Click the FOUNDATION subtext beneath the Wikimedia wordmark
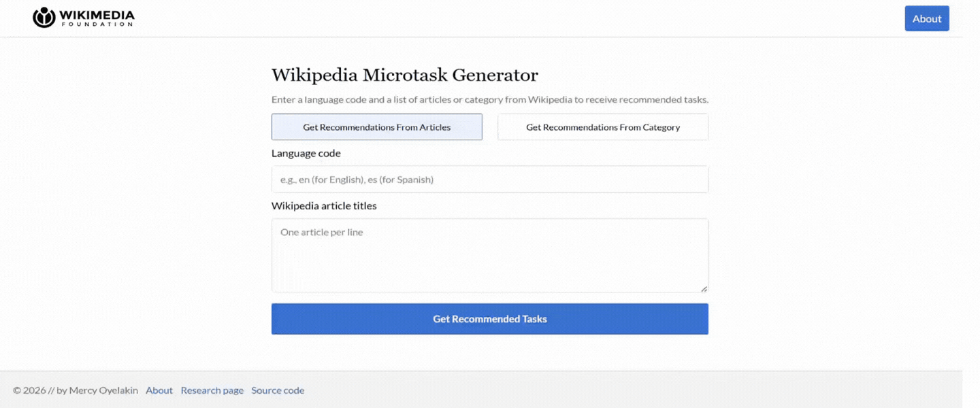 97,24
